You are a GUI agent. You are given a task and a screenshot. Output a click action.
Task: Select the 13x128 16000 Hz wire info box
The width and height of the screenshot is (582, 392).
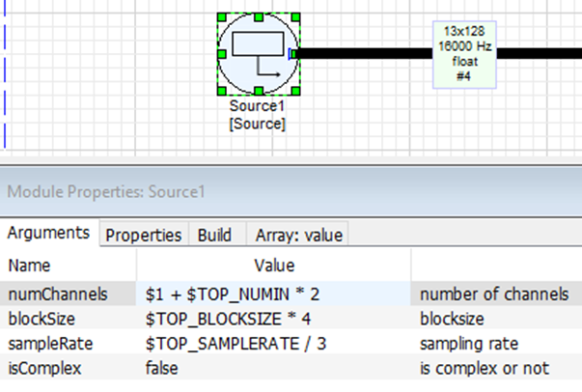(x=465, y=55)
